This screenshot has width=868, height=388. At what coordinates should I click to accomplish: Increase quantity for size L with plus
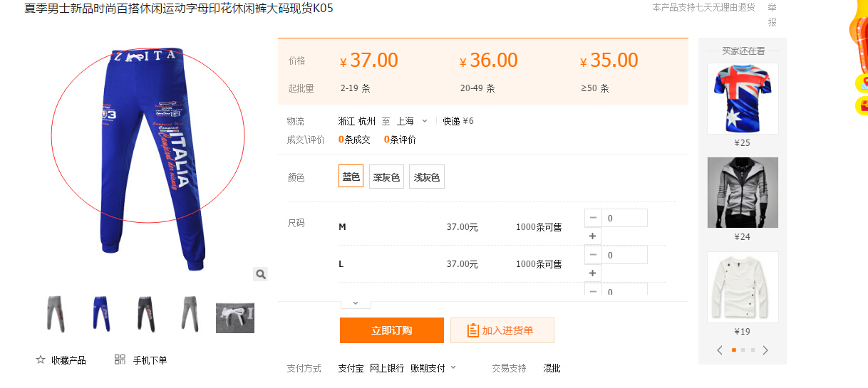coord(593,273)
